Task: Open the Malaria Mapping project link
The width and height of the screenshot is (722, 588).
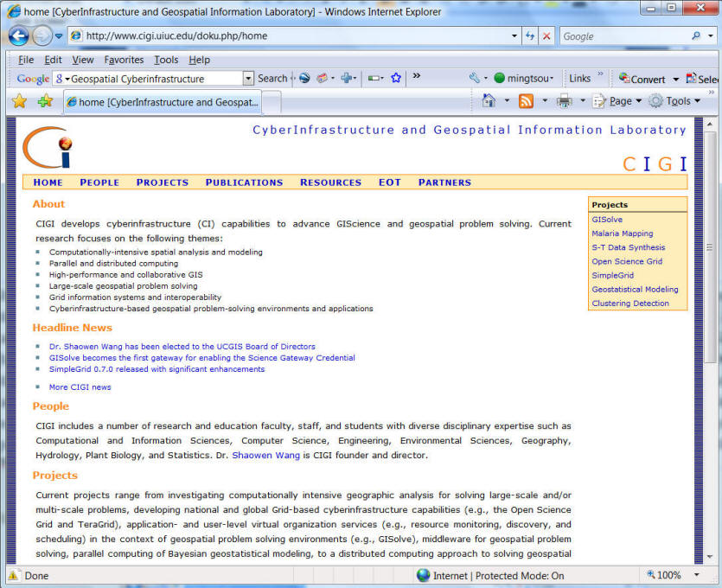Action: click(x=622, y=233)
